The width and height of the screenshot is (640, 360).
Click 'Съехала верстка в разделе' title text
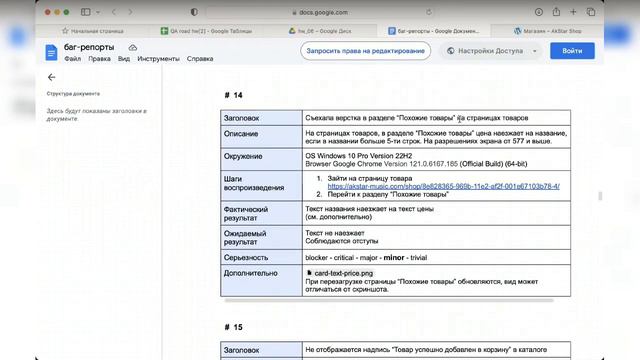point(350,118)
